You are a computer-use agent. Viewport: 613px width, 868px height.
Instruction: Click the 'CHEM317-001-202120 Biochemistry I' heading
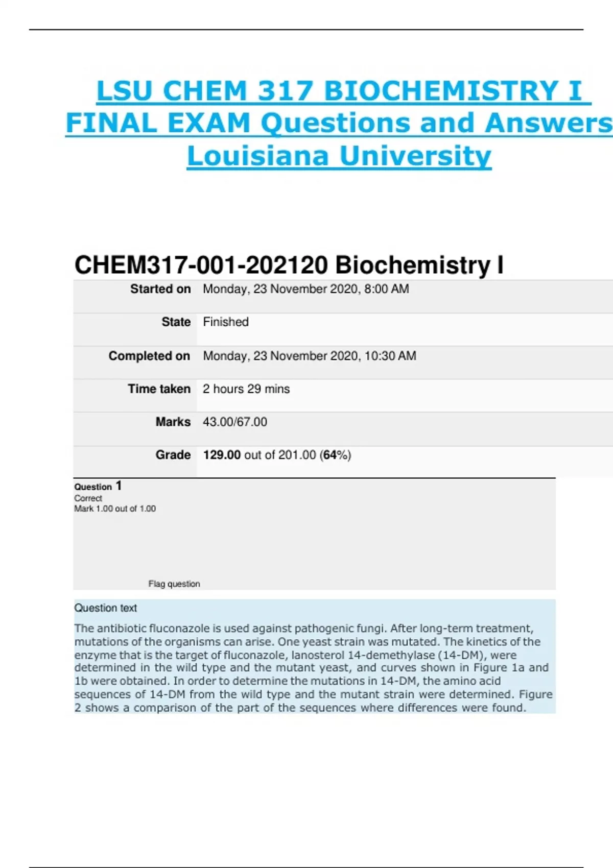click(x=289, y=265)
